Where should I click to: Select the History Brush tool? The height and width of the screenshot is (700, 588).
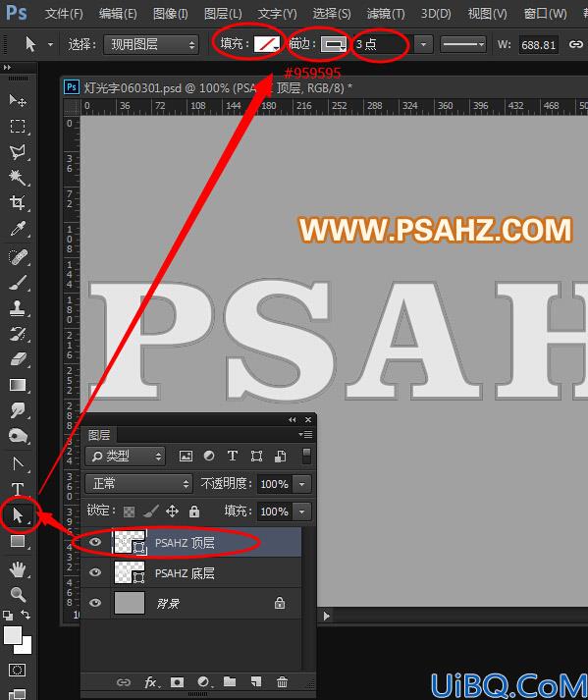18,334
